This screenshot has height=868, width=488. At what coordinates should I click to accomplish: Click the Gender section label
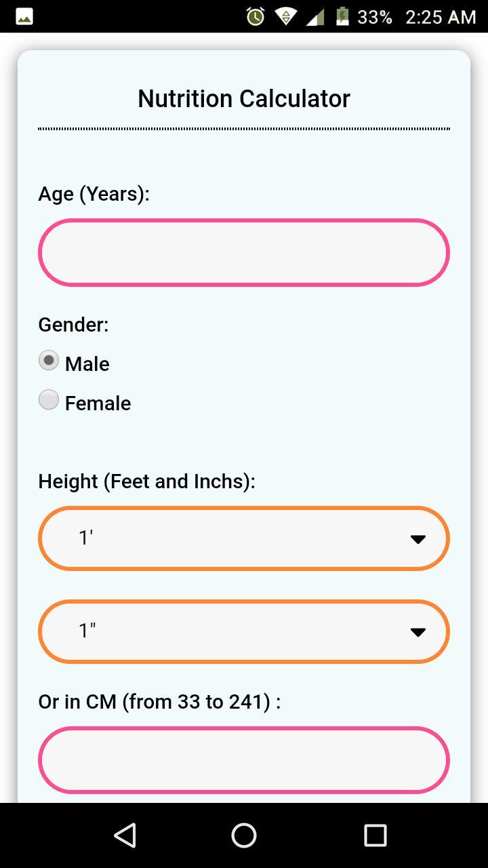[x=73, y=324]
